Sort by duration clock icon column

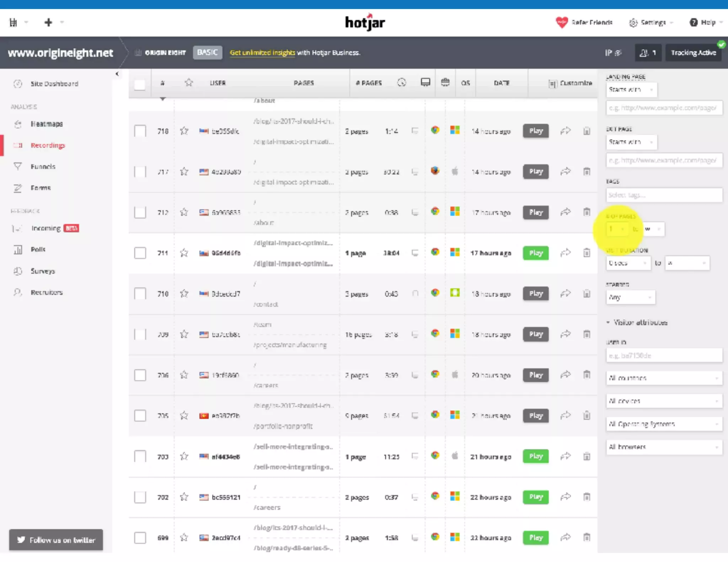(401, 82)
